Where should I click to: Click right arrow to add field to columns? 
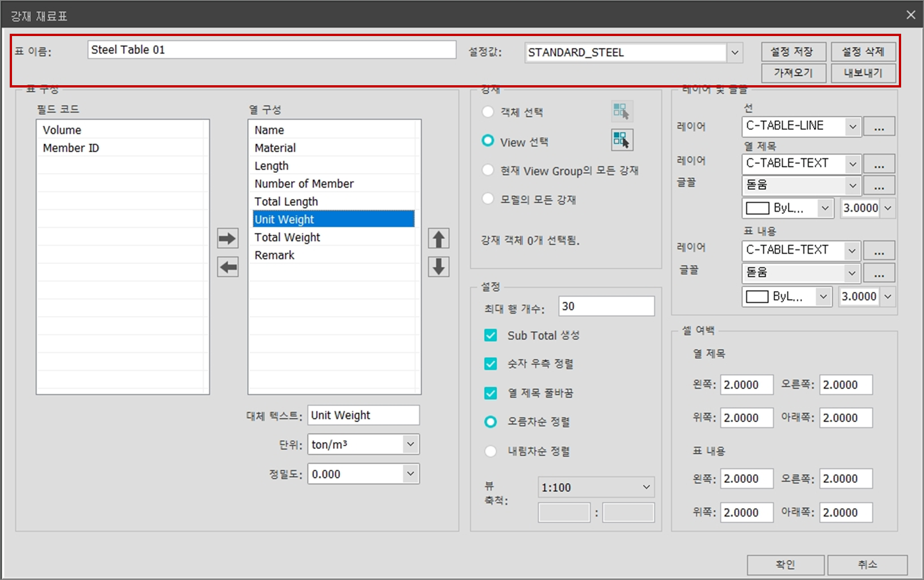pos(228,238)
